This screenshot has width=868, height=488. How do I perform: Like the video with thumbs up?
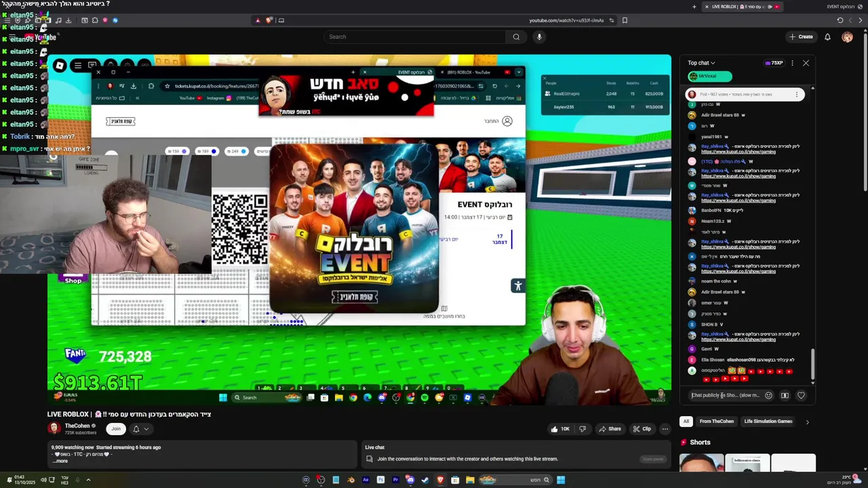[x=560, y=428]
